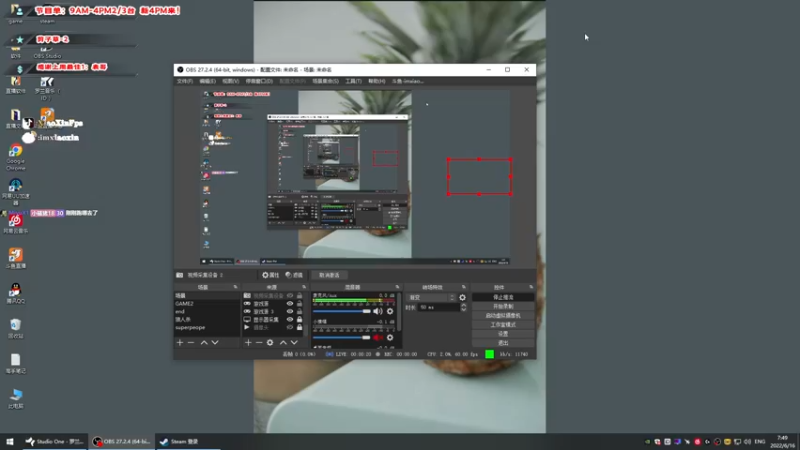Image resolution: width=800 pixels, height=450 pixels.
Task: Open the 工具(T) Tools menu
Action: coord(354,81)
